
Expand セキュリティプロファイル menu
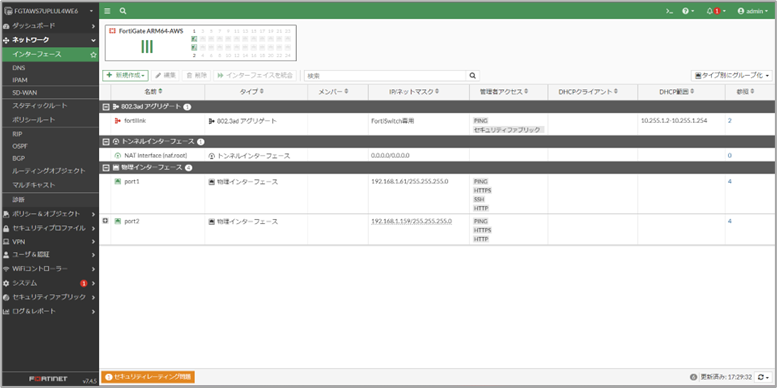tap(49, 228)
